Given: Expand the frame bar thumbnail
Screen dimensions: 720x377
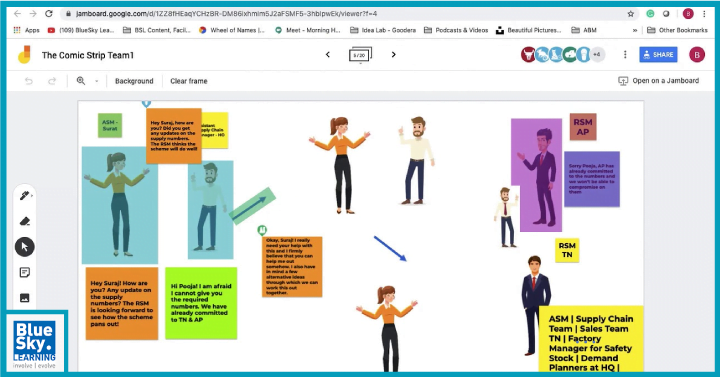Looking at the screenshot, I should (360, 55).
